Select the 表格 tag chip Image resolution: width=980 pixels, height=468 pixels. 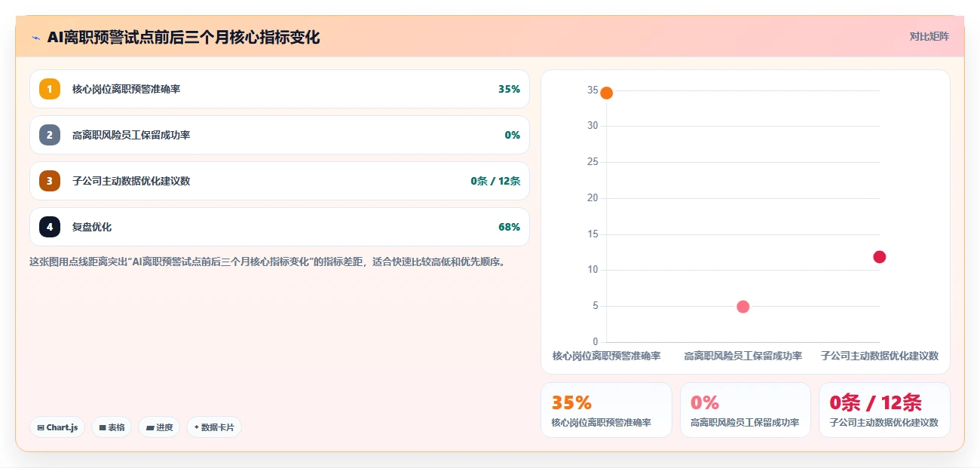click(x=112, y=427)
